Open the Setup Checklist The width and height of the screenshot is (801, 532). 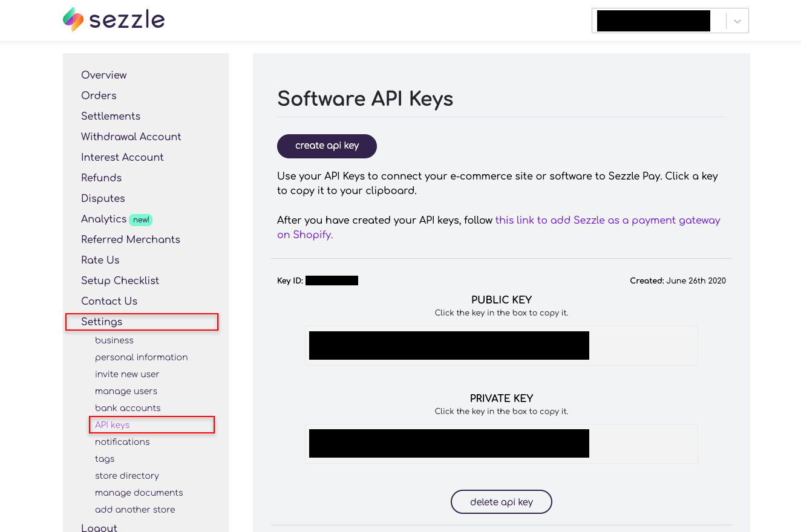pyautogui.click(x=120, y=281)
